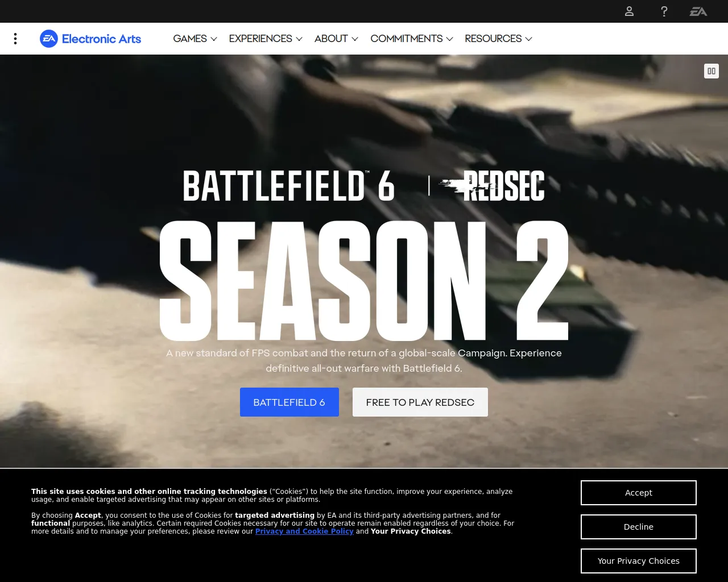Viewport: 728px width, 582px height.
Task: Accept cookies
Action: [639, 493]
